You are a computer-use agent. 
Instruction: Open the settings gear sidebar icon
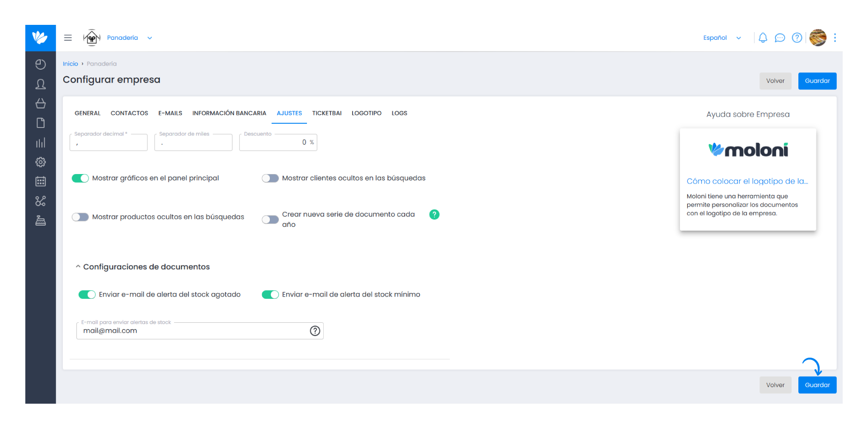pyautogui.click(x=41, y=162)
